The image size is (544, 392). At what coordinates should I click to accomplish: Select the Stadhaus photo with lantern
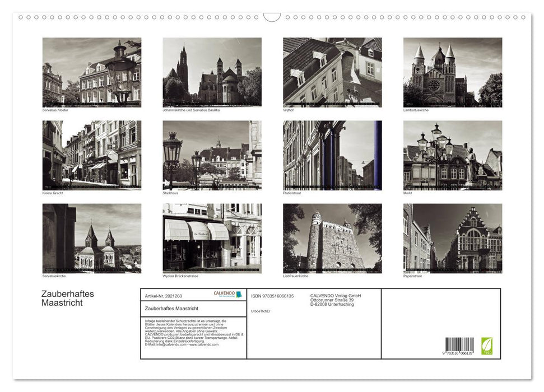click(212, 155)
